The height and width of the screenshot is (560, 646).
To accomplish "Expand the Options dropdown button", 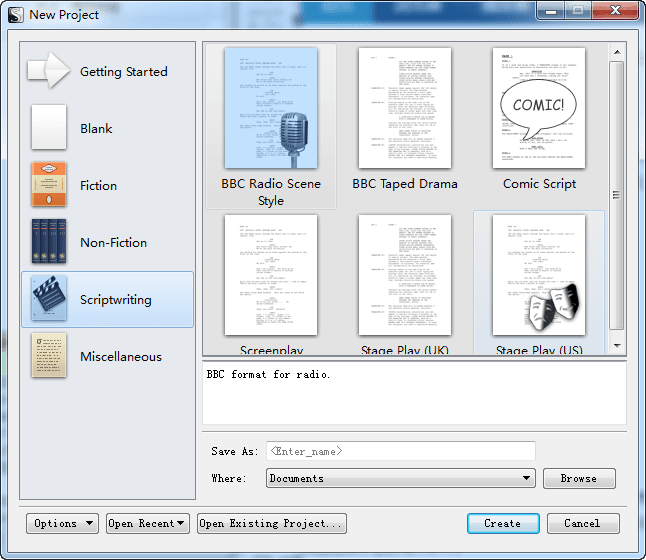I will pos(62,523).
